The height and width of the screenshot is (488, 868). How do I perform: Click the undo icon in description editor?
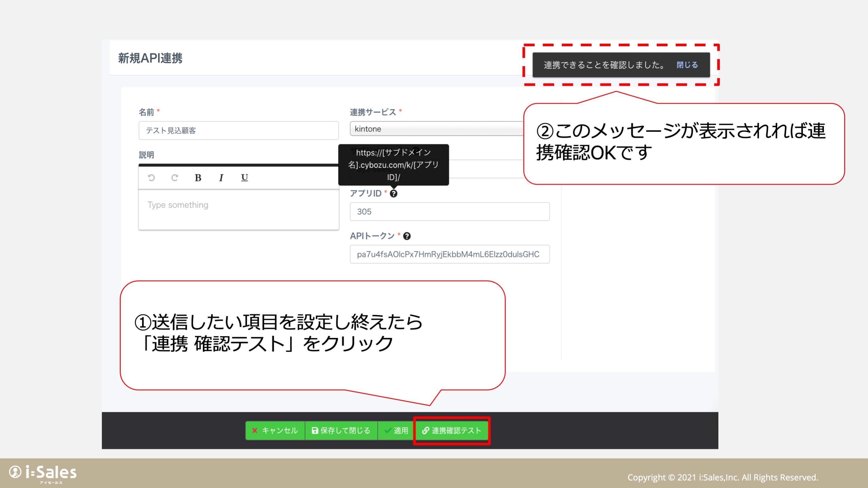[151, 178]
